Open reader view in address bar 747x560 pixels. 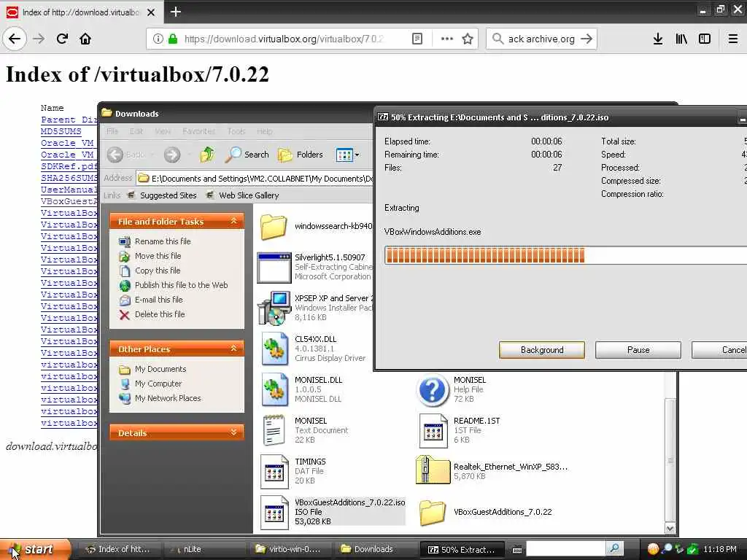pyautogui.click(x=417, y=39)
